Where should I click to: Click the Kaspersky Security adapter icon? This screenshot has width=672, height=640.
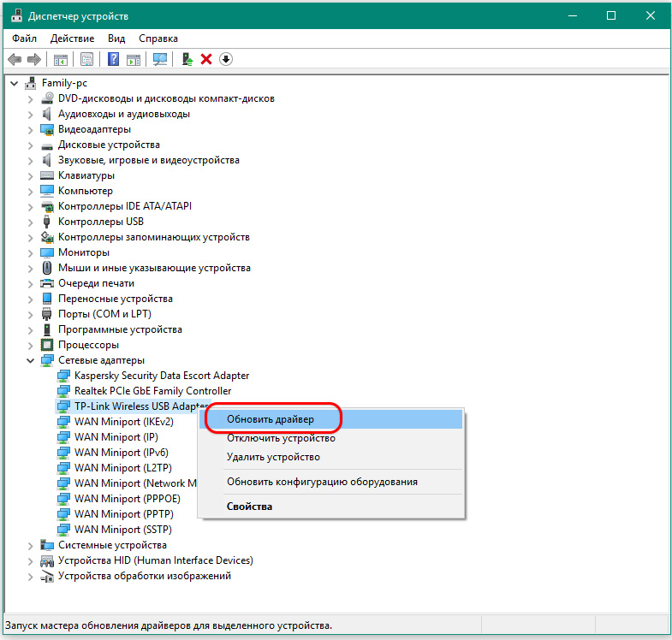tap(63, 376)
